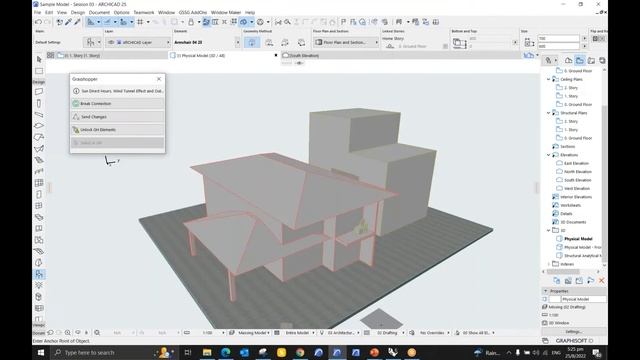Open the Design menu
The image size is (640, 360).
click(78, 13)
